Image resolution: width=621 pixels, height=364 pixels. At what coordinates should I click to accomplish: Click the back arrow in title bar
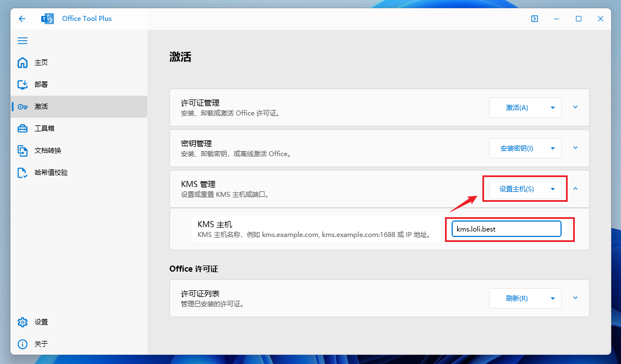pyautogui.click(x=22, y=19)
